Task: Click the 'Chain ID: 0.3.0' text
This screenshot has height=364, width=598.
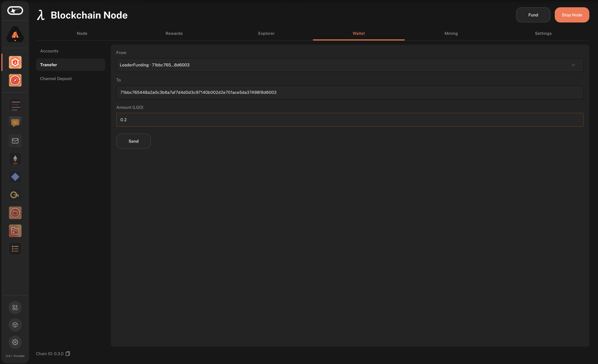Action: 50,354
